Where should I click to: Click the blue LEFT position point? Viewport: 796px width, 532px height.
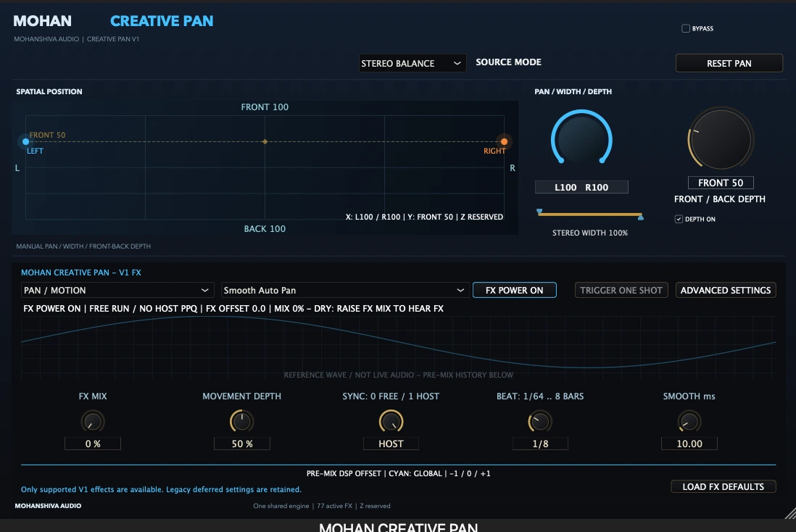[25, 141]
